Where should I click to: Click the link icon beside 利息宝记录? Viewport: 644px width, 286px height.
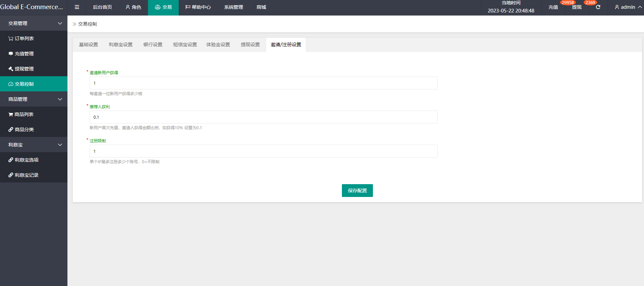(11, 175)
